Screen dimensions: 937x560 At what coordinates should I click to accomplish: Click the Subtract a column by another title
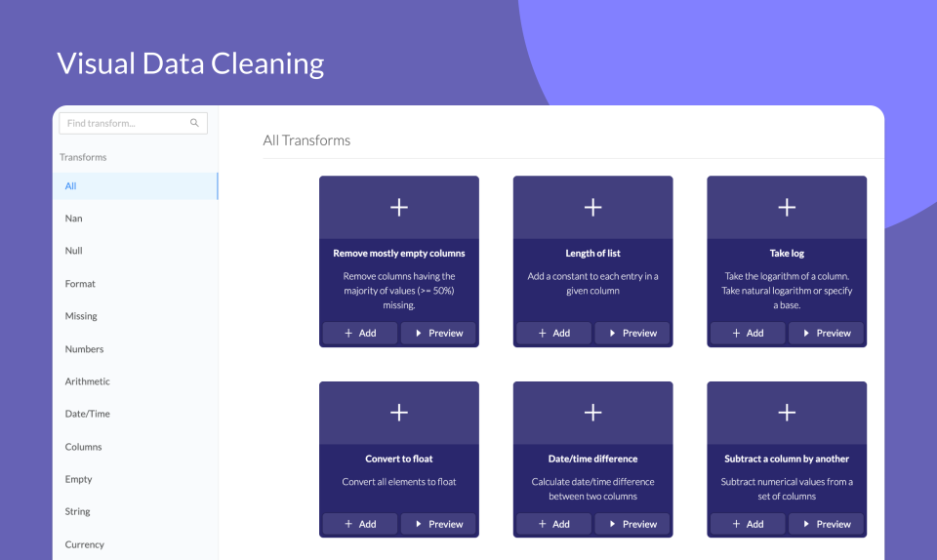pos(787,459)
